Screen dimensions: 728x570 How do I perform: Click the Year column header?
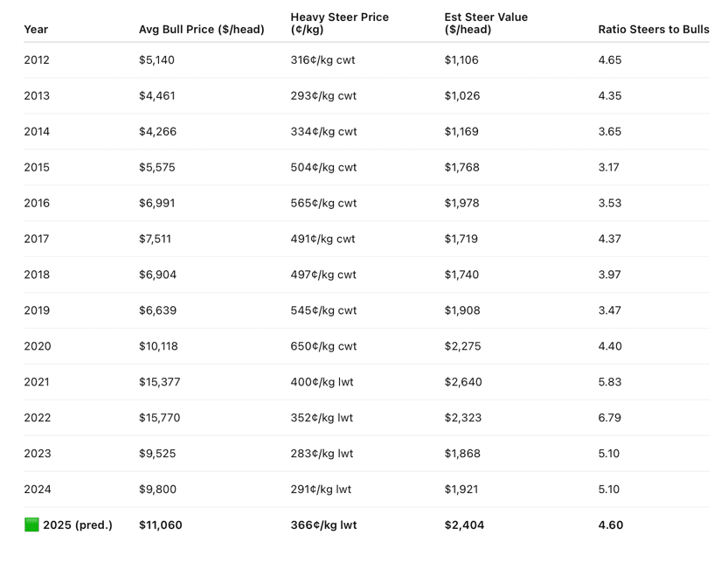[x=36, y=29]
